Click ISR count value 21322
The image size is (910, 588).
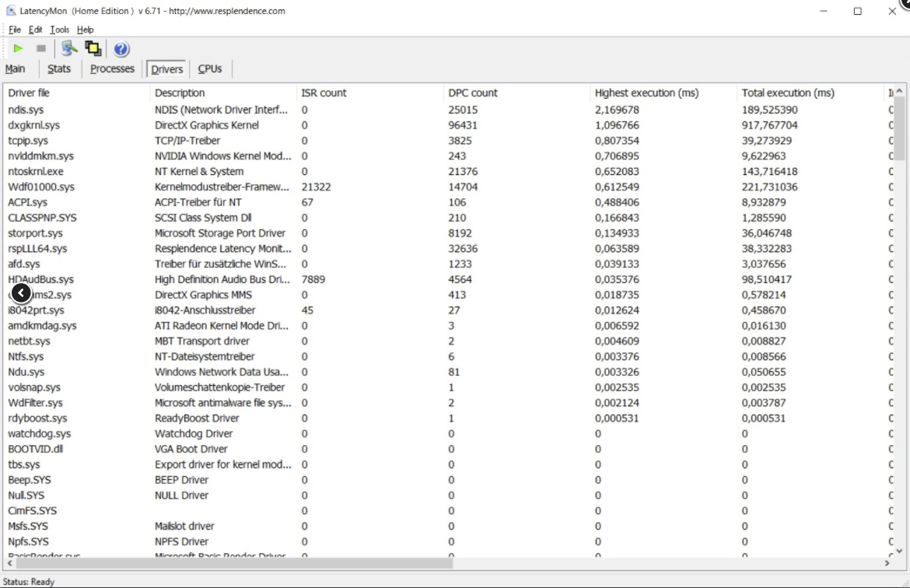317,187
